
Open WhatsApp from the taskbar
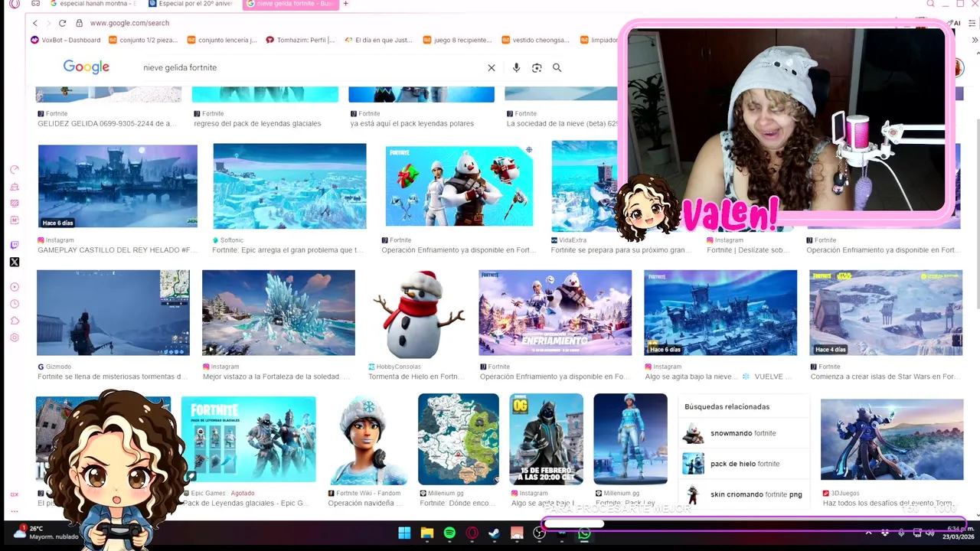coord(585,533)
